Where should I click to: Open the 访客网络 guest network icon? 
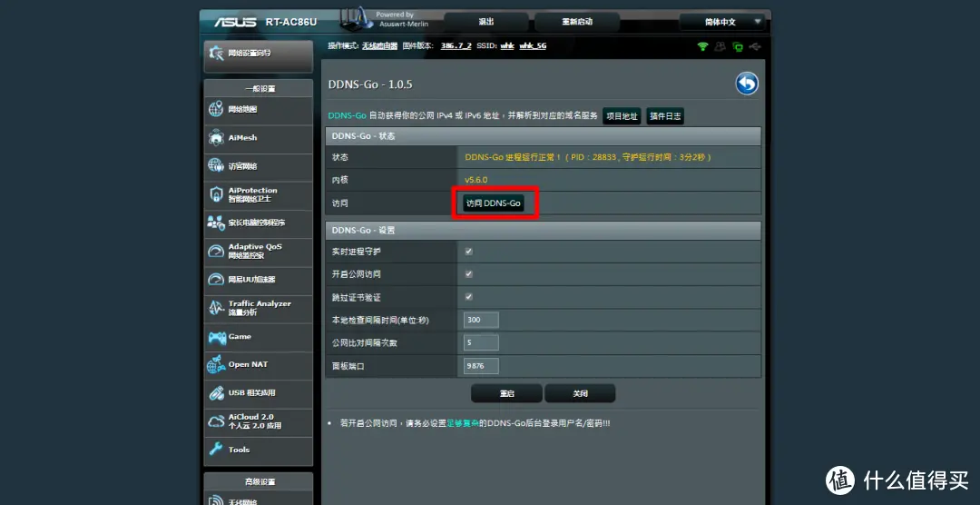click(x=216, y=166)
